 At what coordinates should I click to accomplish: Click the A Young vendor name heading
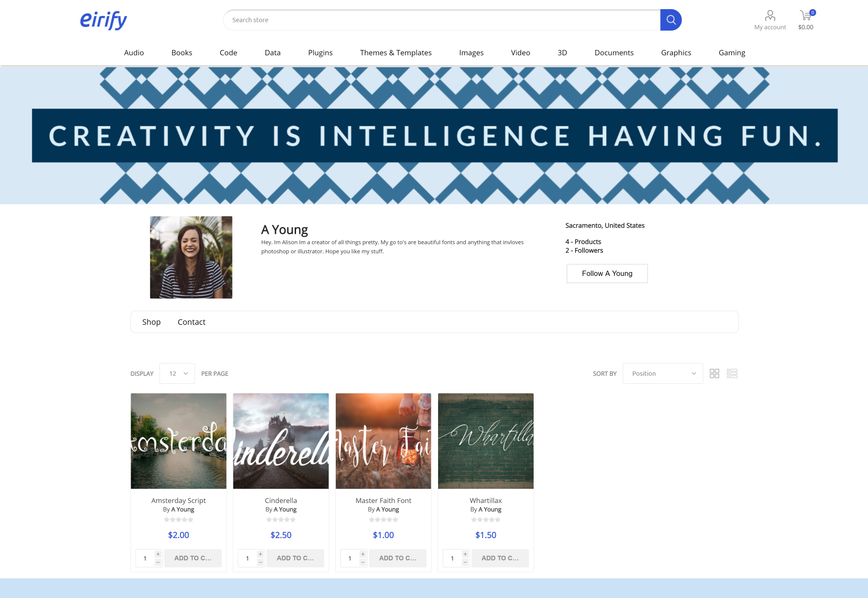[x=285, y=229]
